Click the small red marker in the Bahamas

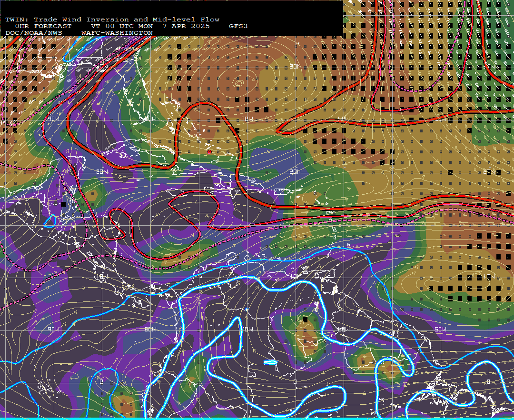(x=209, y=152)
